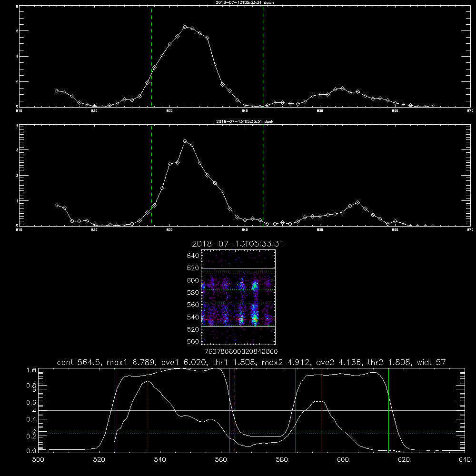Select the green solid line near 615
Screen dimensions: 476x476
pyautogui.click(x=388, y=410)
